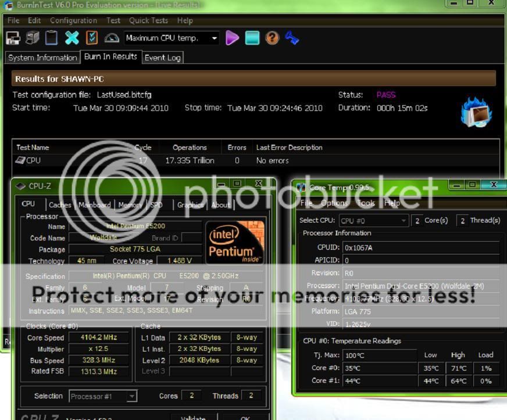Open the Mainboard tab in CPU-Z
Screen dimensions: 507x420
pyautogui.click(x=94, y=205)
